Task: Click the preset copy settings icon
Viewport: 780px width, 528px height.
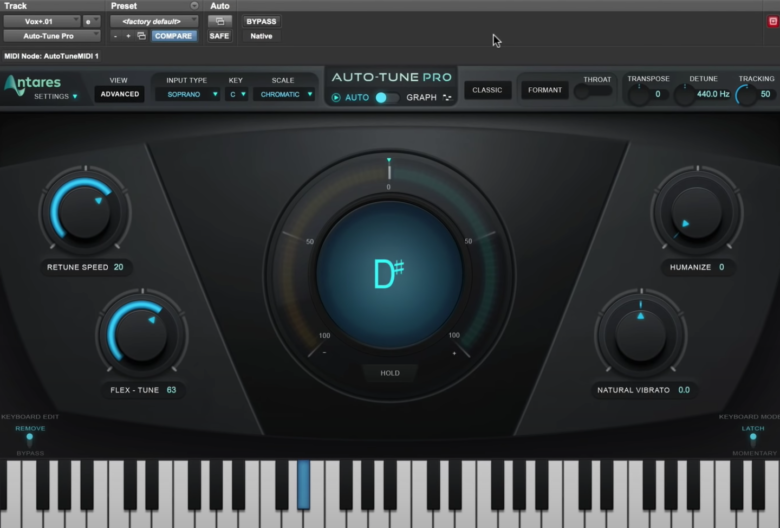Action: tap(142, 36)
